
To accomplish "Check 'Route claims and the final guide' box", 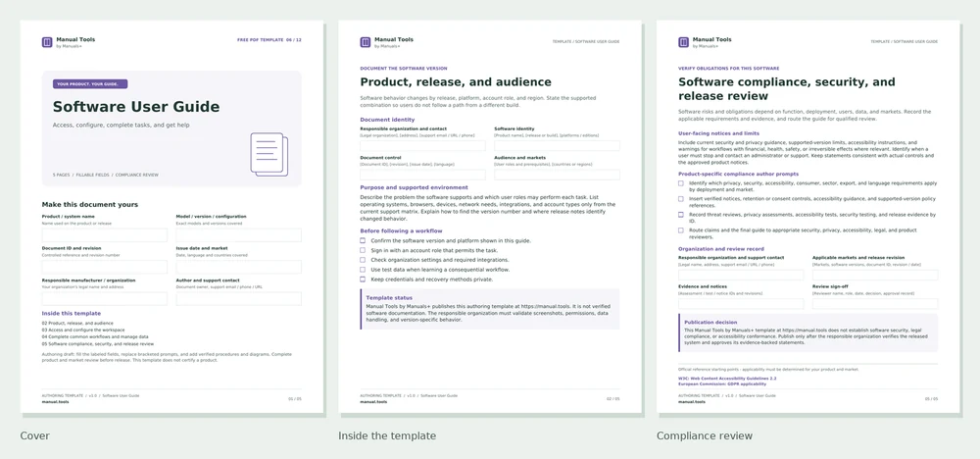I will (681, 230).
